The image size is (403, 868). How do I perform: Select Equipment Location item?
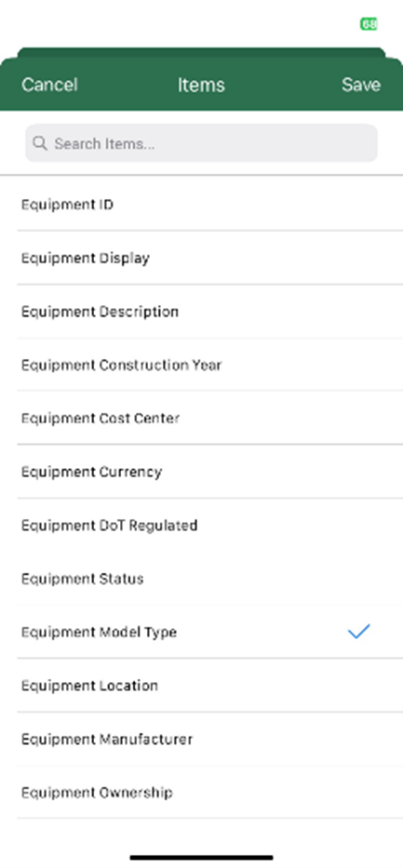pos(201,686)
